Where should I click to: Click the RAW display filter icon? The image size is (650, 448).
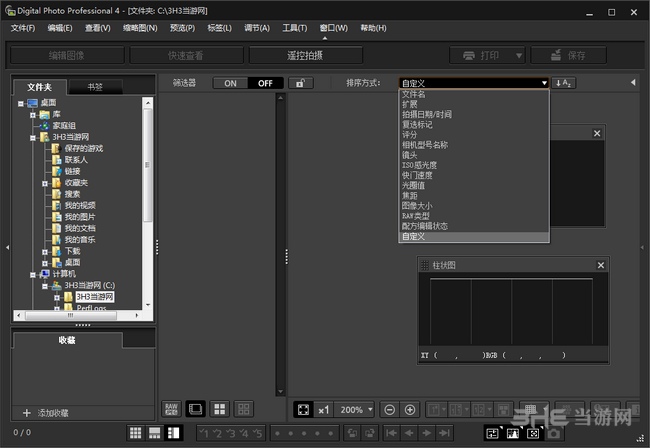click(x=171, y=409)
